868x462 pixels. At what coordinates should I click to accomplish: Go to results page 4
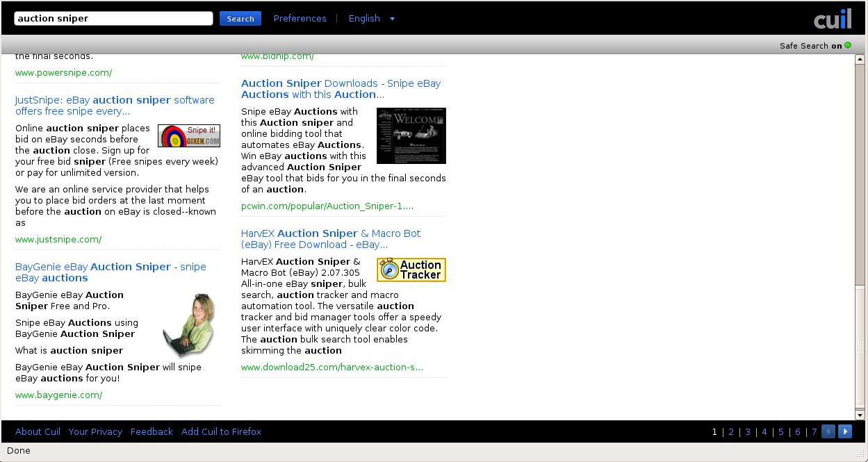[x=764, y=431]
